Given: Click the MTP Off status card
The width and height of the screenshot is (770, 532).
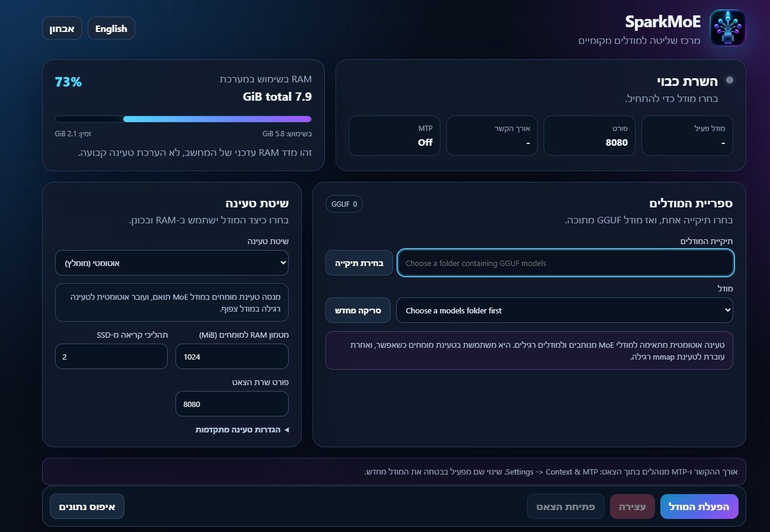Looking at the screenshot, I should [395, 136].
